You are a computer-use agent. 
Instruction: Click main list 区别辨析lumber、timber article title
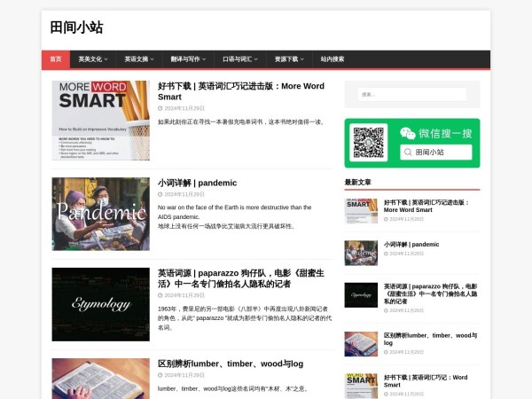click(x=231, y=364)
